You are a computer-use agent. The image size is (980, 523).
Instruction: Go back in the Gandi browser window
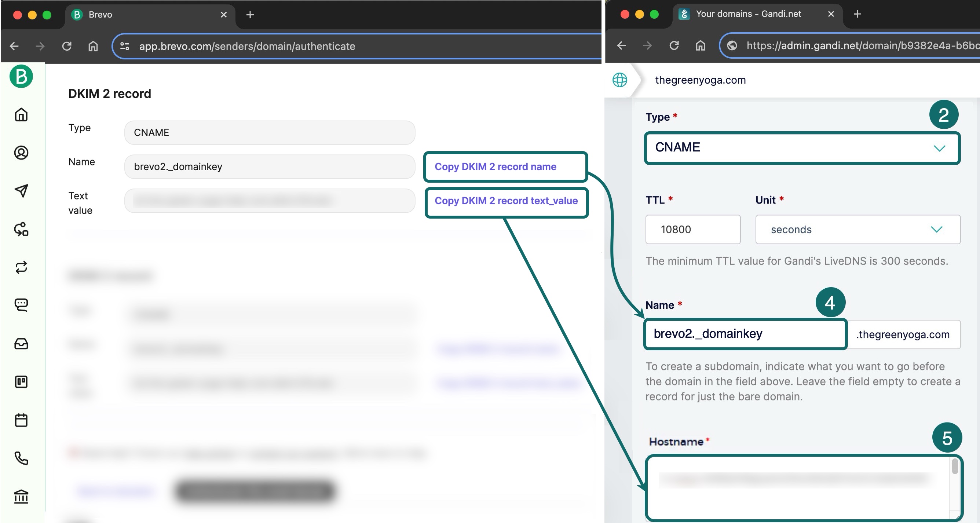coord(621,45)
